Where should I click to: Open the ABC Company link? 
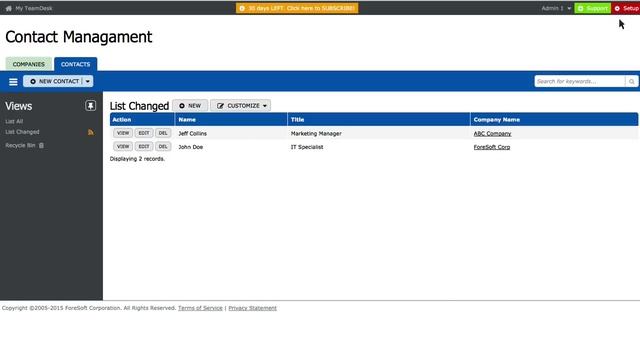point(492,133)
